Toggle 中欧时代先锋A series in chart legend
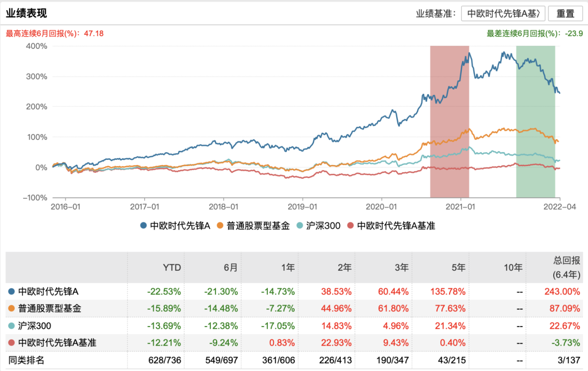The width and height of the screenshot is (588, 371). tap(175, 226)
